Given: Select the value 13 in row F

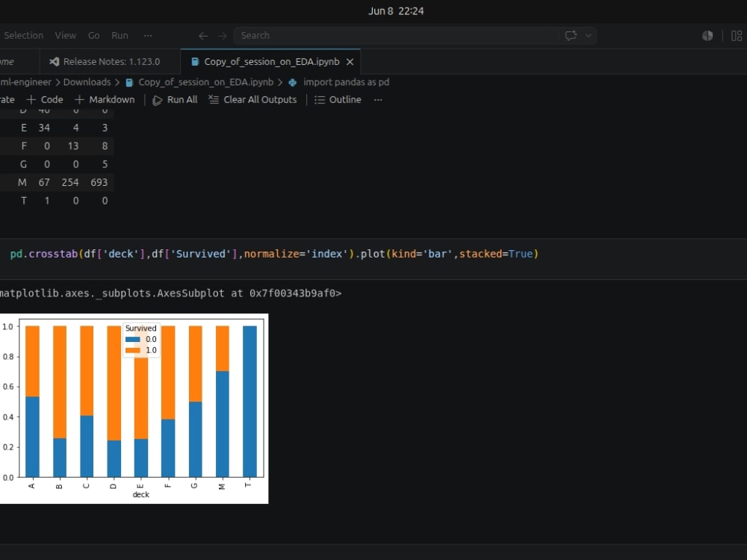Looking at the screenshot, I should pos(73,146).
